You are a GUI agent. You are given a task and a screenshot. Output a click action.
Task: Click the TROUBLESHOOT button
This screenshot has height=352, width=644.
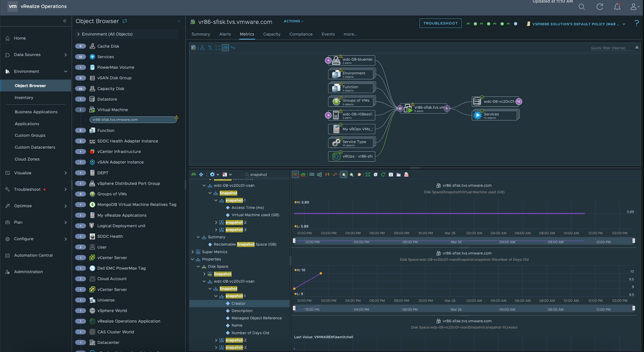[440, 23]
